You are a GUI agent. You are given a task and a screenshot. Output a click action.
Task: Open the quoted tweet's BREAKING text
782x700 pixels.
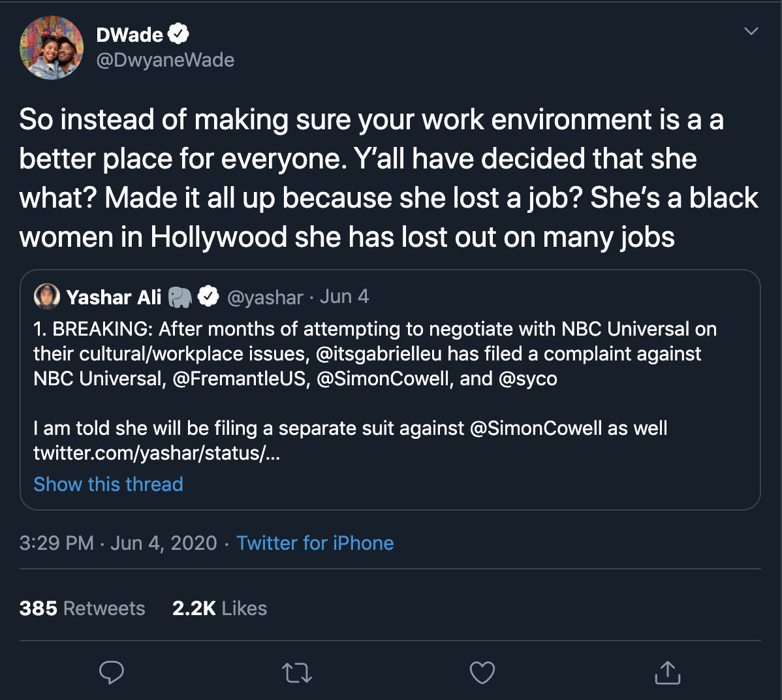(x=375, y=354)
